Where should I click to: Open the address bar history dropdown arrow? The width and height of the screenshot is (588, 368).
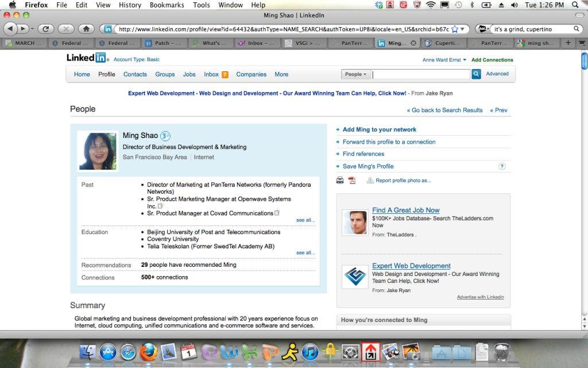pyautogui.click(x=463, y=29)
